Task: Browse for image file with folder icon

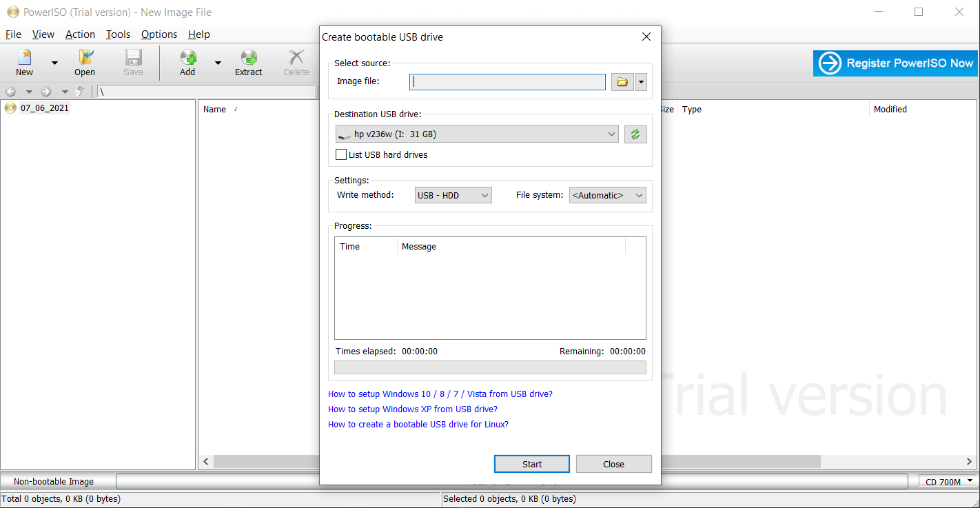Action: (622, 82)
